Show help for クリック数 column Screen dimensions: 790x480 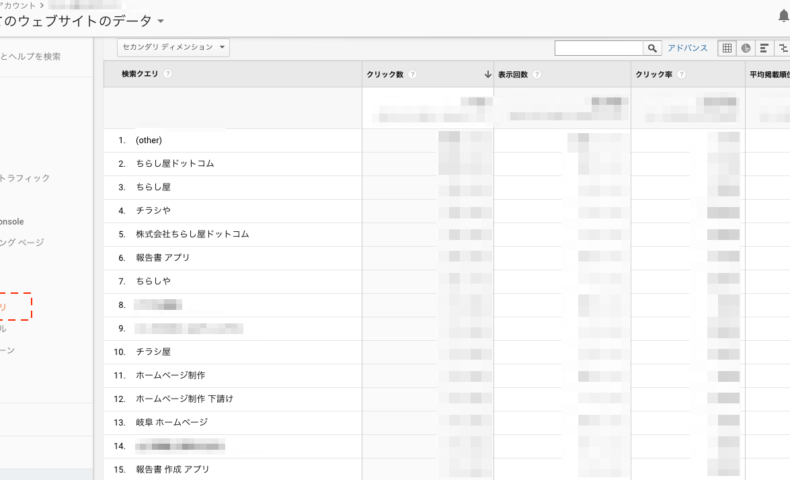(413, 74)
